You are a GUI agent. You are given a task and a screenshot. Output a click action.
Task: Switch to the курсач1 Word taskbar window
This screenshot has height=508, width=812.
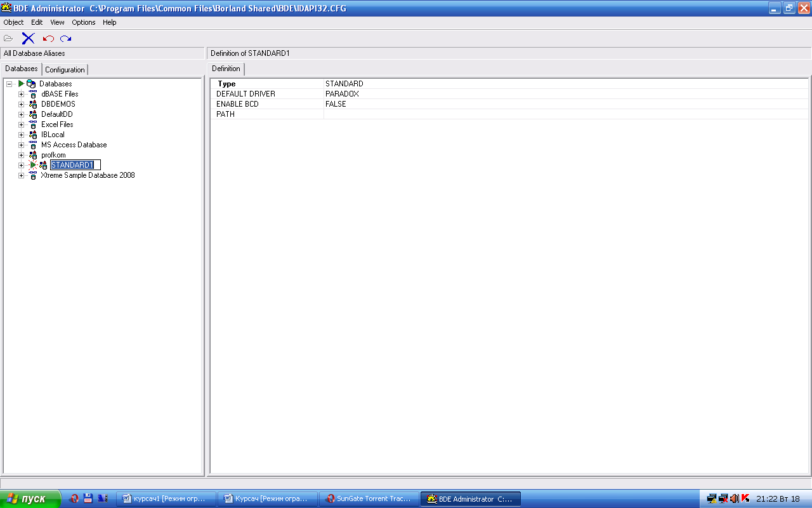click(x=166, y=498)
